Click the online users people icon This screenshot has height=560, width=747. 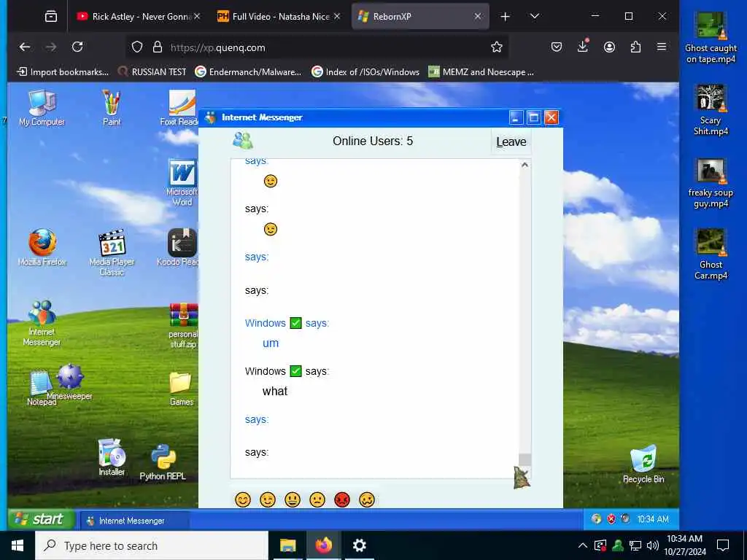pos(243,141)
